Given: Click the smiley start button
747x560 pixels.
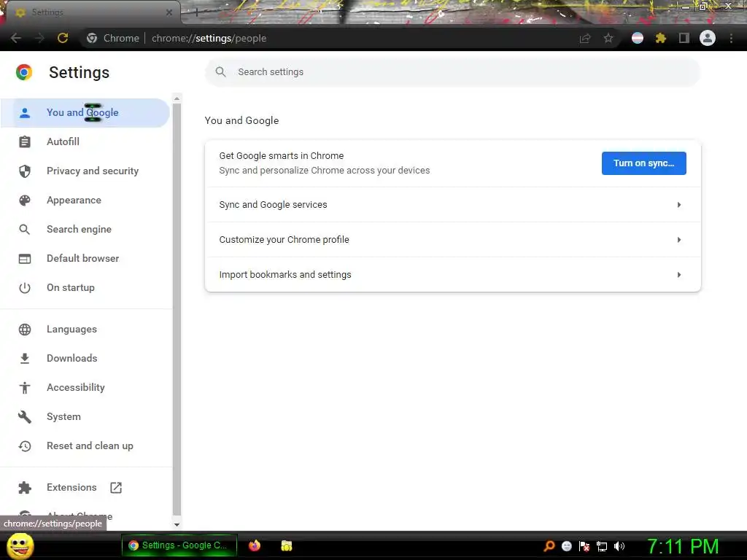Looking at the screenshot, I should coord(20,545).
